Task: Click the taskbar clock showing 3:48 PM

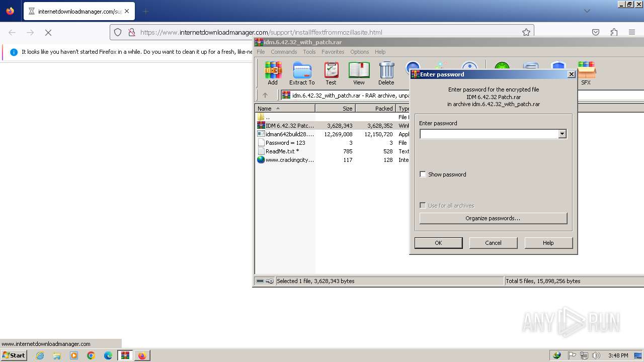Action: 618,355
